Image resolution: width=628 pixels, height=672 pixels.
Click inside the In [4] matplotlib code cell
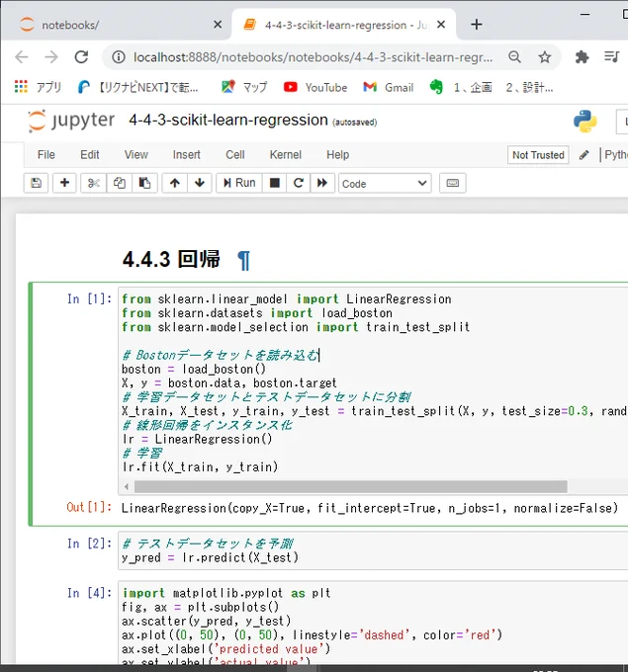[x=372, y=624]
